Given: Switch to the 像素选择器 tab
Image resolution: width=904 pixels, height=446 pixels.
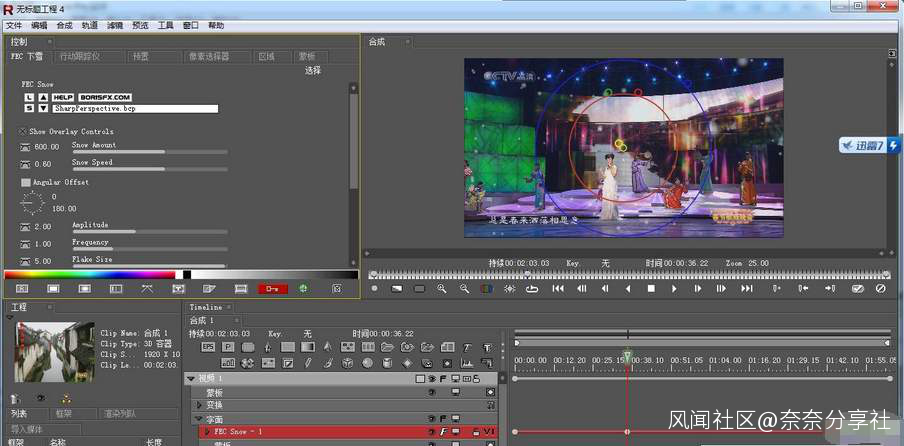Looking at the screenshot, I should click(208, 57).
